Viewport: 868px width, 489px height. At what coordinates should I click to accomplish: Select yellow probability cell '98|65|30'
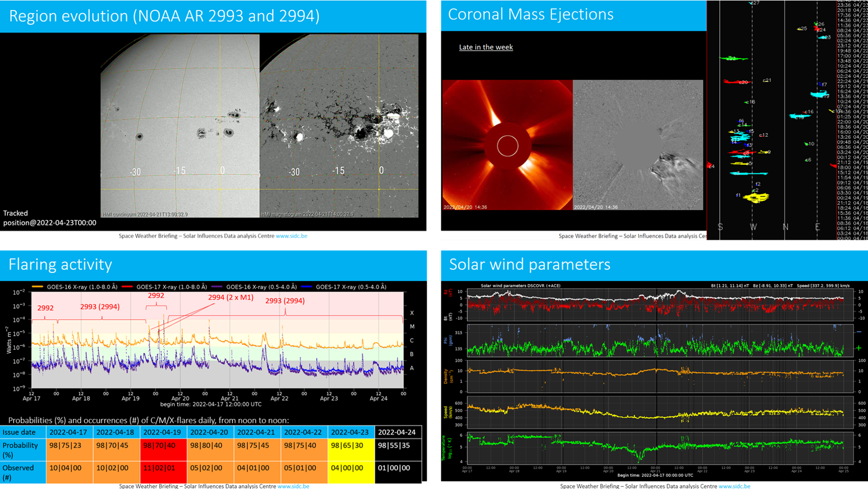(352, 450)
